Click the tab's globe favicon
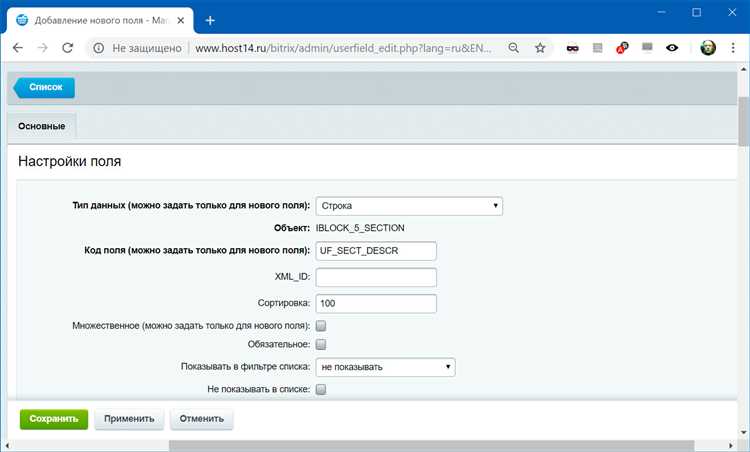This screenshot has height=452, width=750. pyautogui.click(x=22, y=20)
